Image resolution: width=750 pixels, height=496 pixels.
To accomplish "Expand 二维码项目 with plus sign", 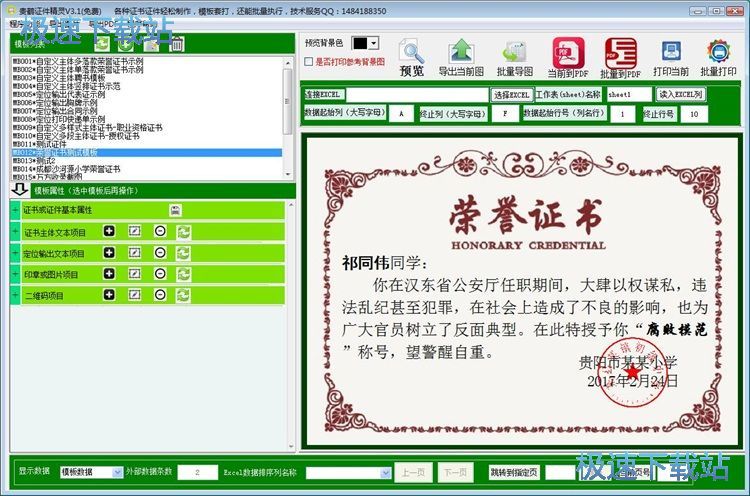I will coord(15,295).
